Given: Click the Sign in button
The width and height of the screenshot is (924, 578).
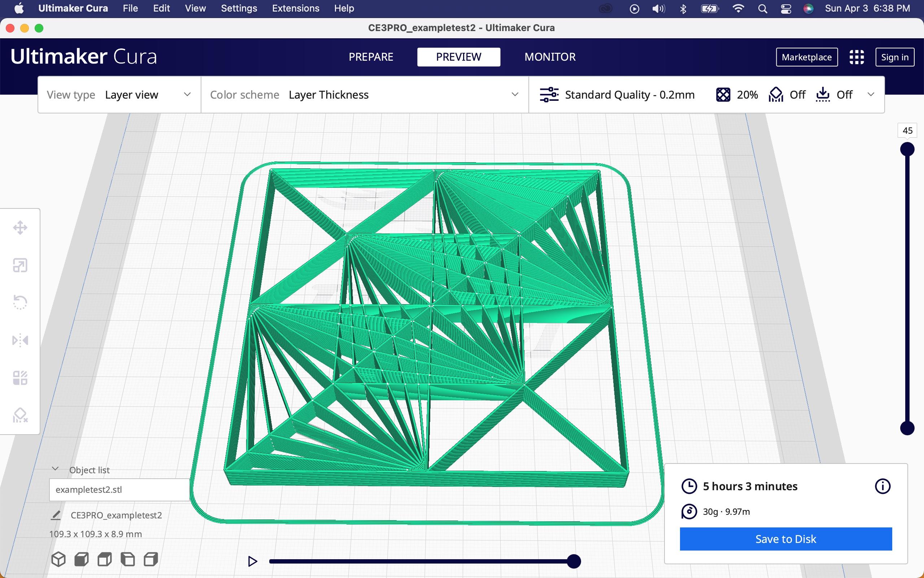Looking at the screenshot, I should [x=895, y=57].
